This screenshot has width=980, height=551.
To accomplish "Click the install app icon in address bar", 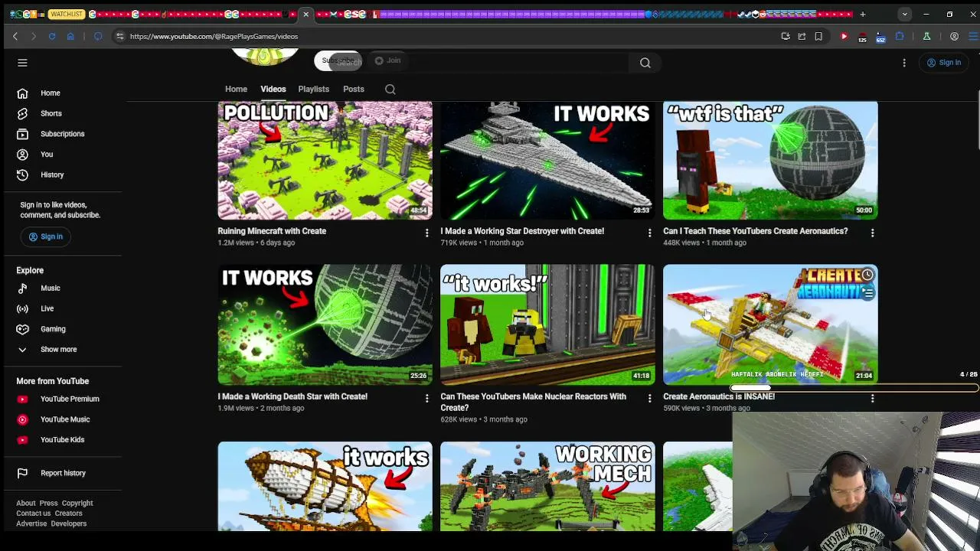I will tap(785, 36).
